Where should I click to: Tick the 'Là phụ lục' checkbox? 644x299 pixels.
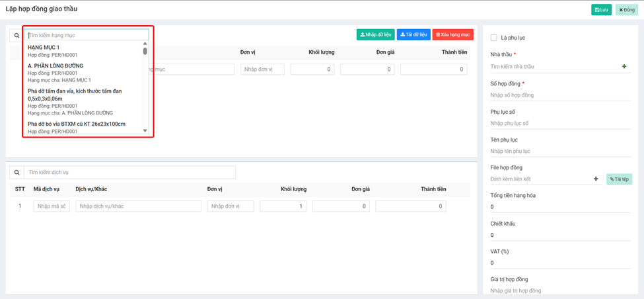pos(494,38)
